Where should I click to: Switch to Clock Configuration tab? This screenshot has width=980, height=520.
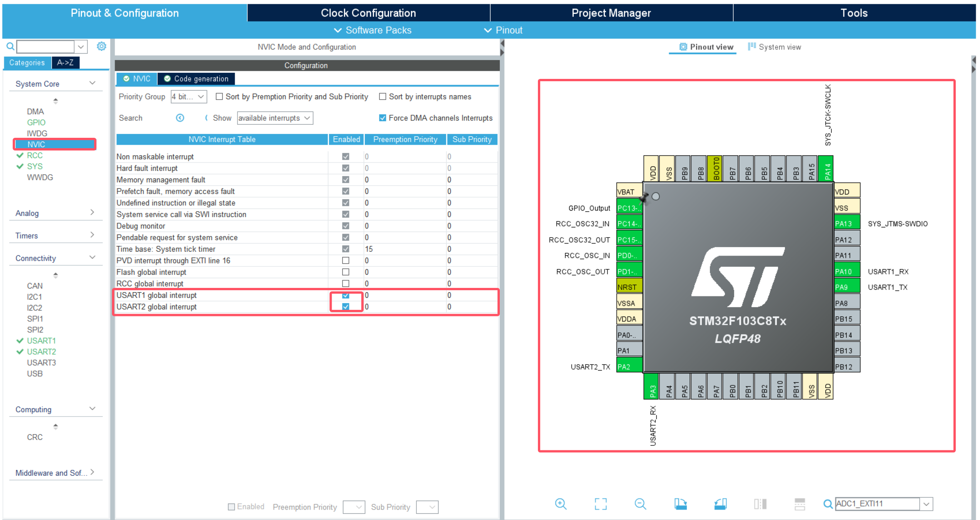pyautogui.click(x=368, y=13)
